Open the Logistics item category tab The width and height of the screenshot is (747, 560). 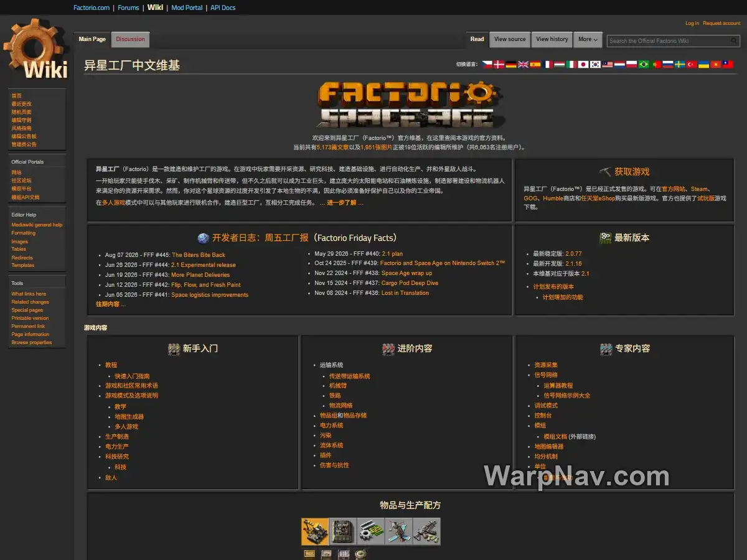(315, 531)
